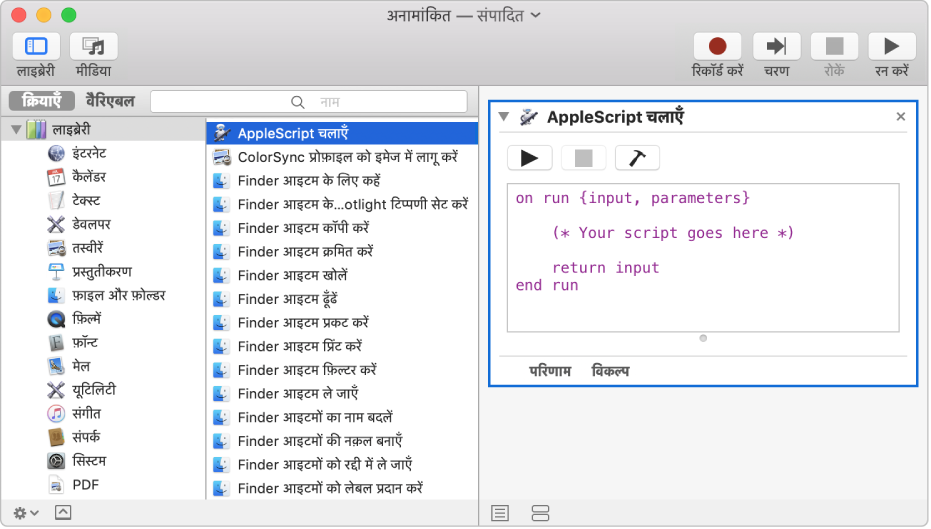This screenshot has width=931, height=529.
Task: Click the चरण step button
Action: point(776,46)
